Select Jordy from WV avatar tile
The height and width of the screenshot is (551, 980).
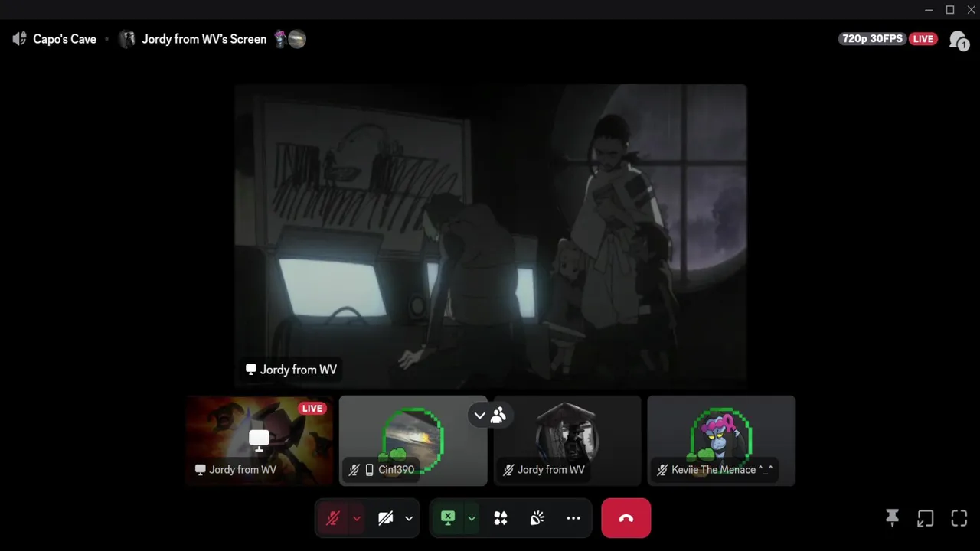pyautogui.click(x=567, y=441)
